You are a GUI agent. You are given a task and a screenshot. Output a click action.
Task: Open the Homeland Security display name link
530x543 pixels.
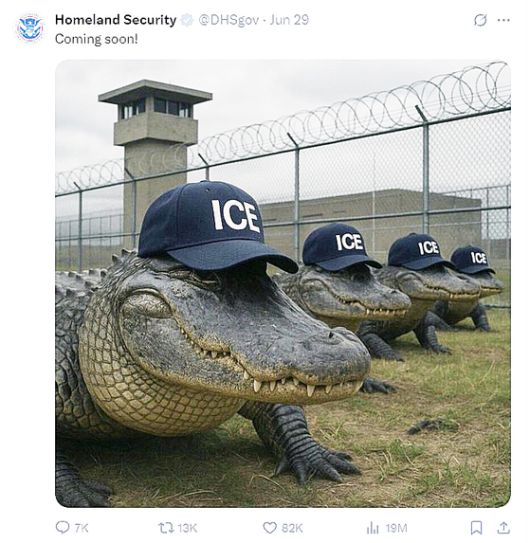[116, 20]
